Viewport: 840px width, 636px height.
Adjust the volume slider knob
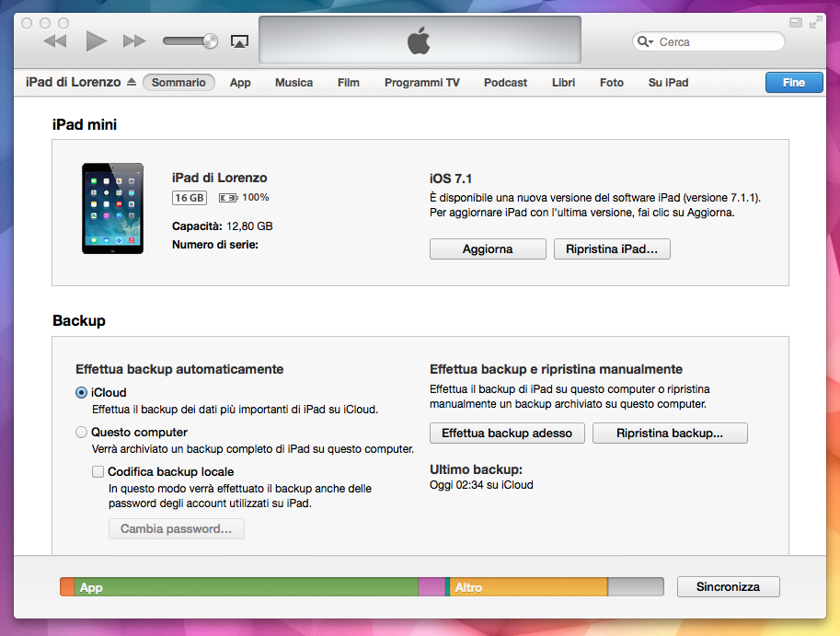tap(210, 41)
